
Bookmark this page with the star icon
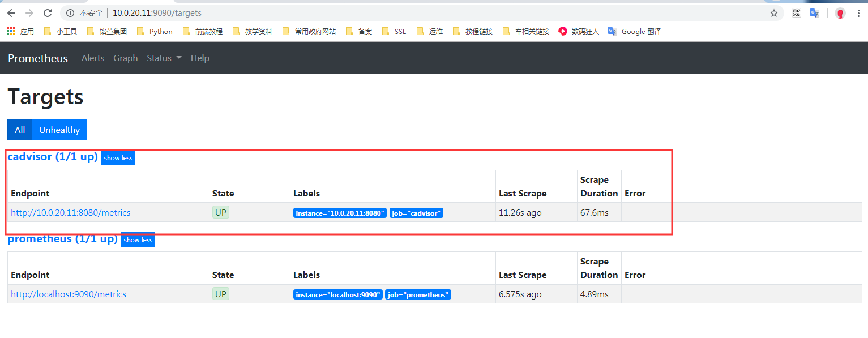774,13
